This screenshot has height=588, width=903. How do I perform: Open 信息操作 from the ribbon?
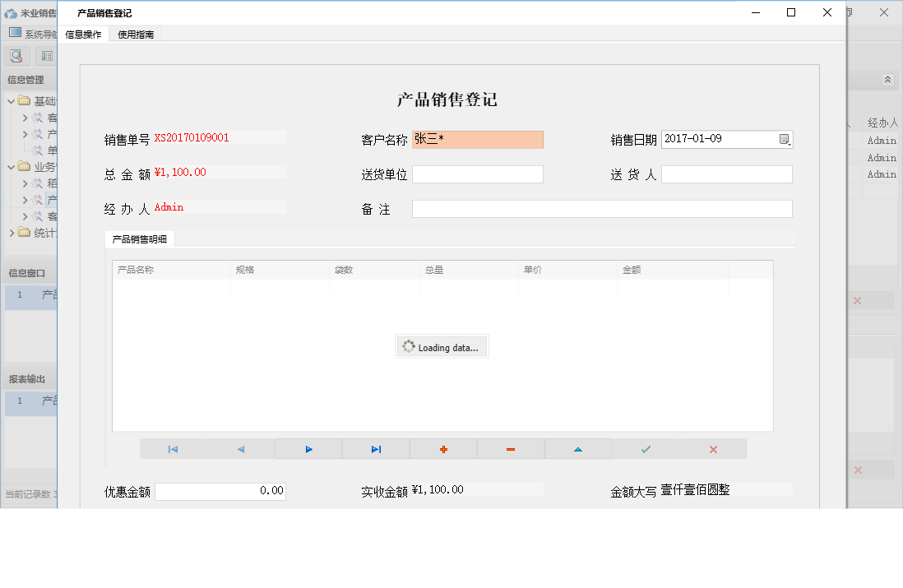pyautogui.click(x=85, y=35)
